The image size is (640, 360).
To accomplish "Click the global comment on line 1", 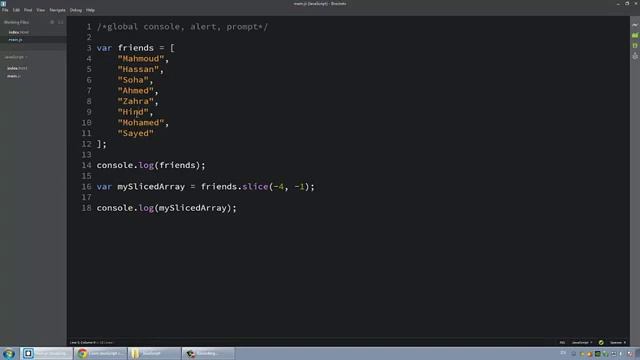I will [x=182, y=27].
